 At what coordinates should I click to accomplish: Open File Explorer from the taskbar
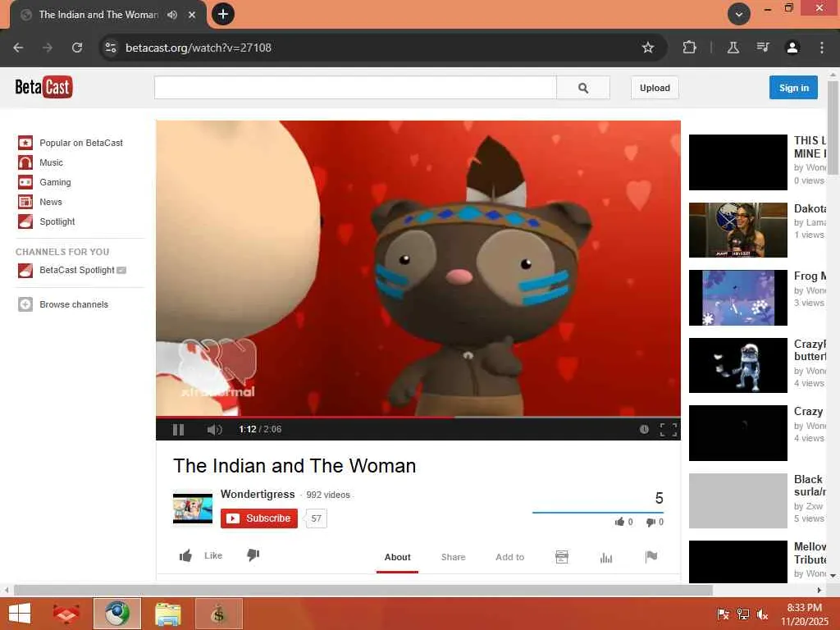pos(167,614)
